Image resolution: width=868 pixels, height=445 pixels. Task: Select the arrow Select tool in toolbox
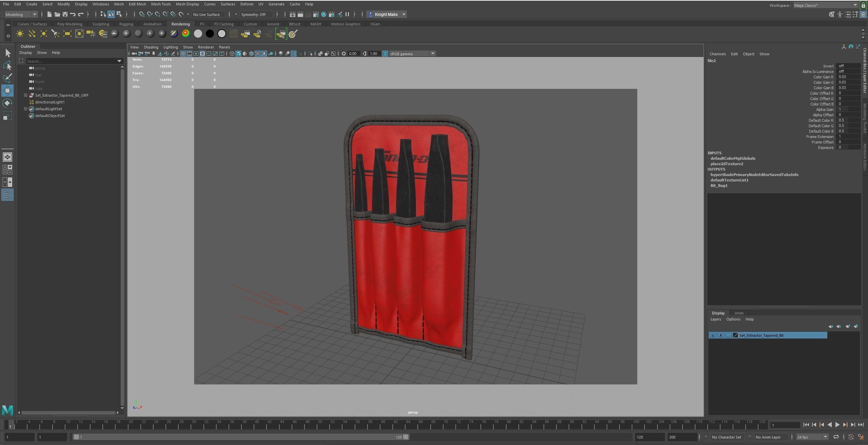click(7, 53)
